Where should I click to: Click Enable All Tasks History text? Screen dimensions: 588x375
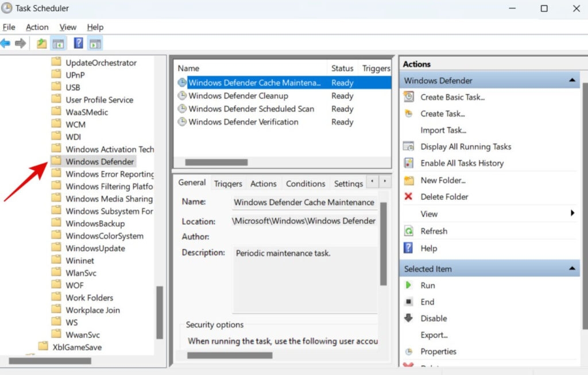point(462,163)
